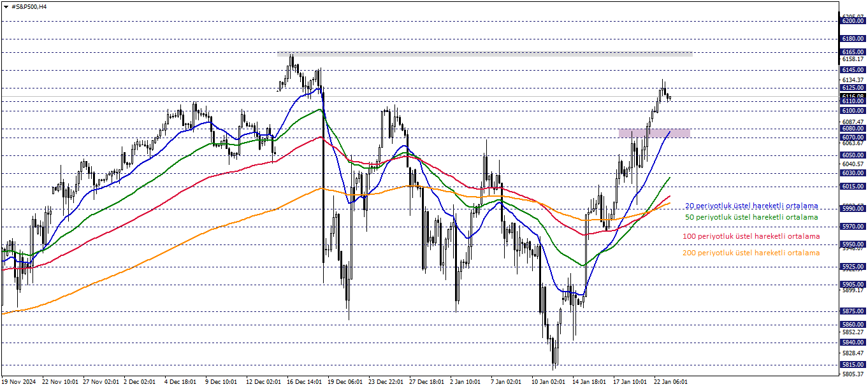Click the 22 Nov 10:01 time label
The image size is (868, 389).
click(x=60, y=382)
